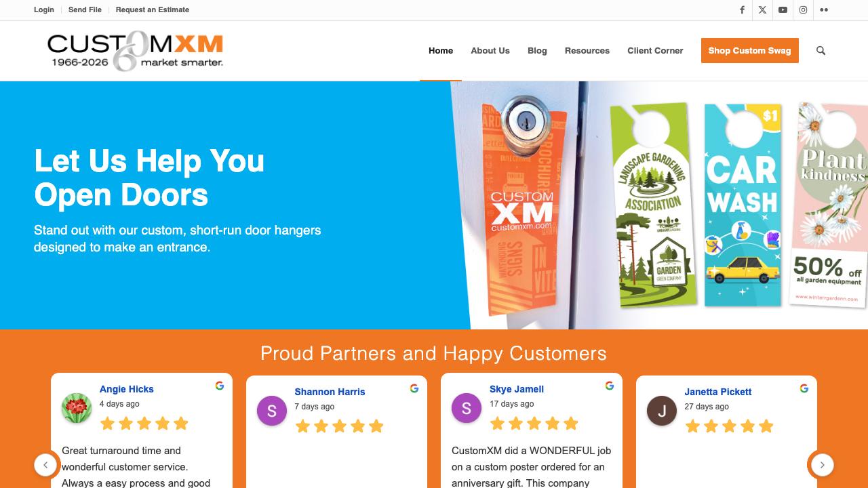Open the Login link
The image size is (868, 488).
(44, 9)
